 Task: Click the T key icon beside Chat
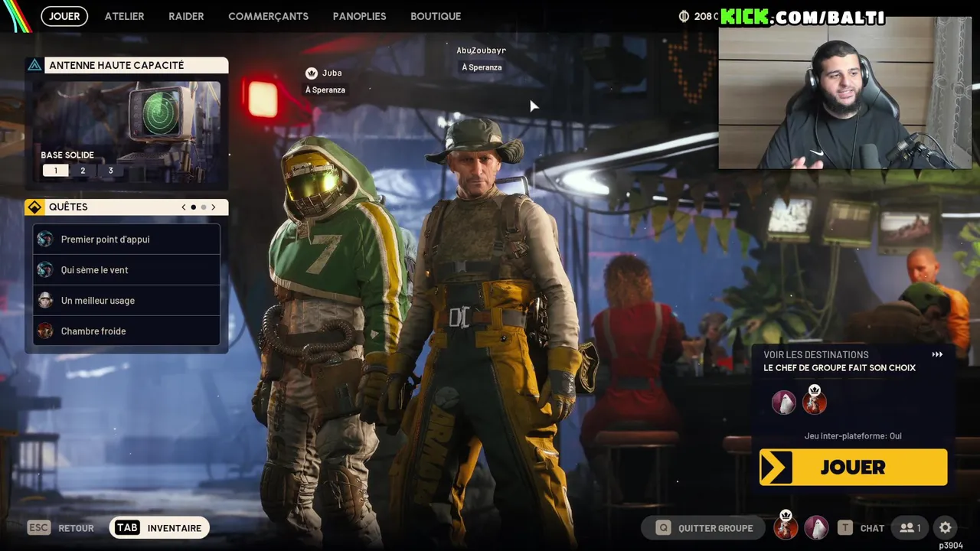pos(844,528)
